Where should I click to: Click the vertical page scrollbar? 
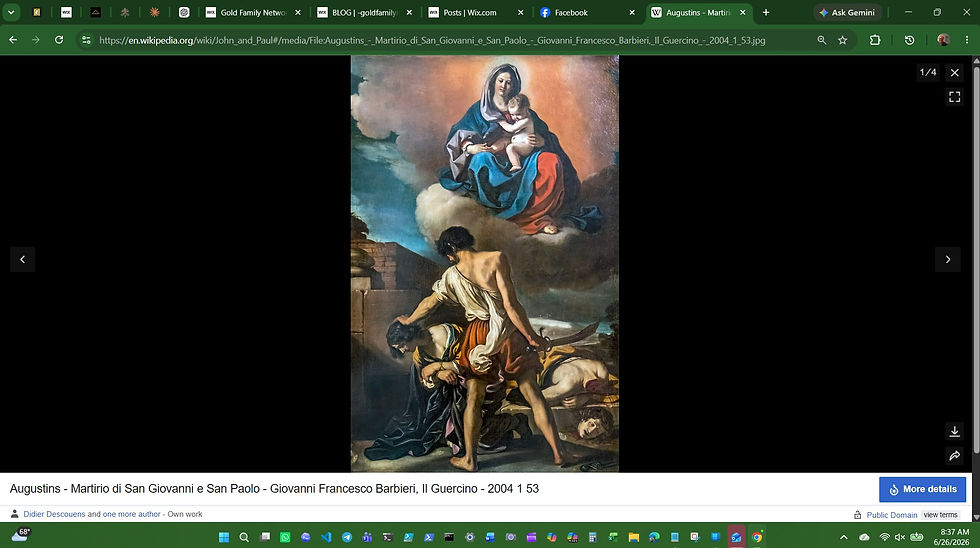pyautogui.click(x=976, y=259)
